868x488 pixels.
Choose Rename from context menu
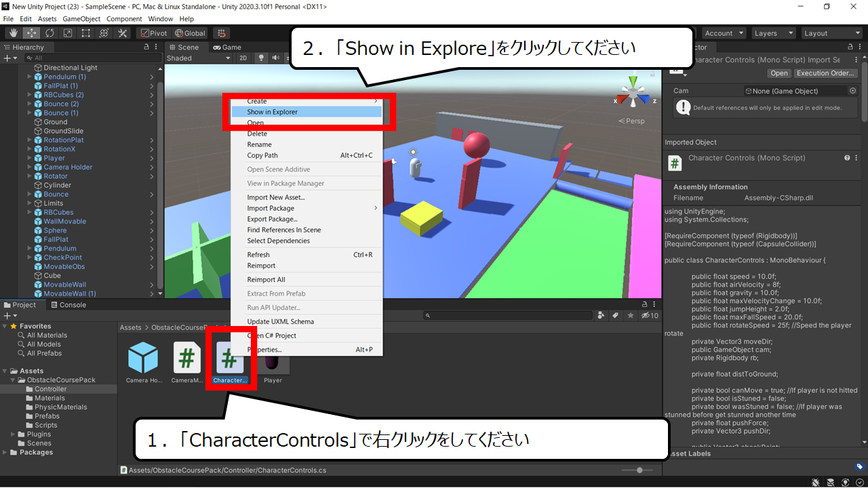click(x=307, y=144)
